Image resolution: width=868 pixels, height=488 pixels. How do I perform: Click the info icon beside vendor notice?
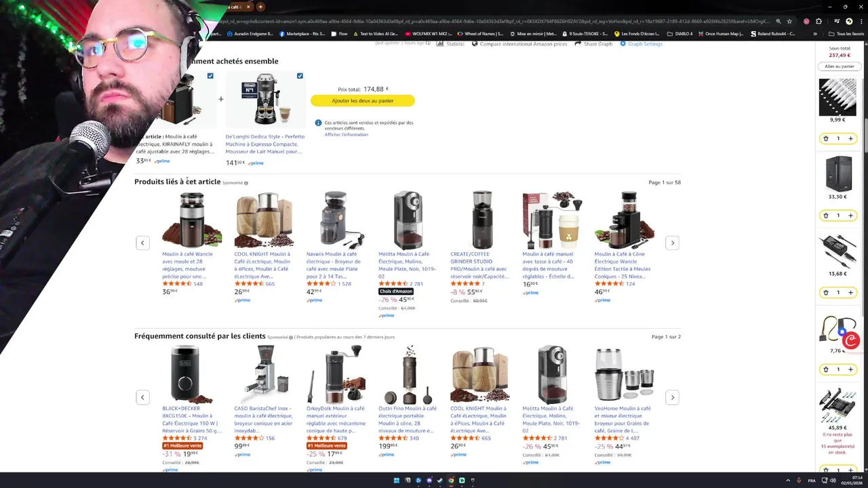(x=318, y=123)
